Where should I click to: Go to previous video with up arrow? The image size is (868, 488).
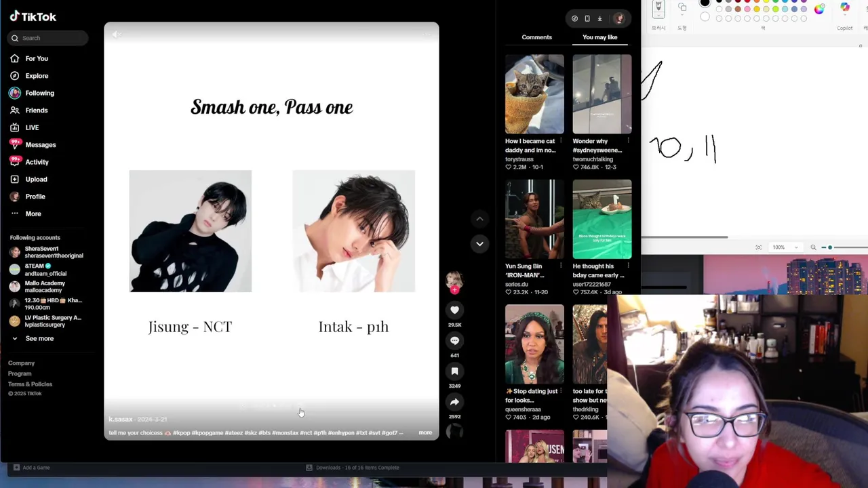coord(479,219)
